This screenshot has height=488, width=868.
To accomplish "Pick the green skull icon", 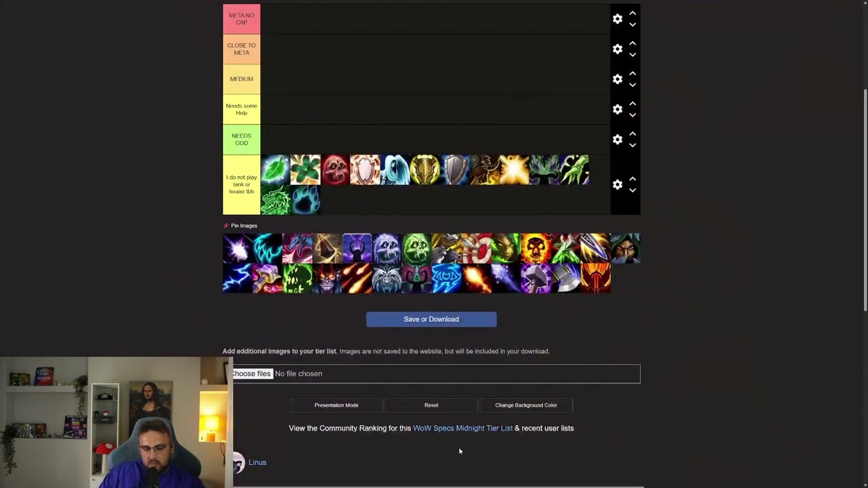I will [416, 248].
